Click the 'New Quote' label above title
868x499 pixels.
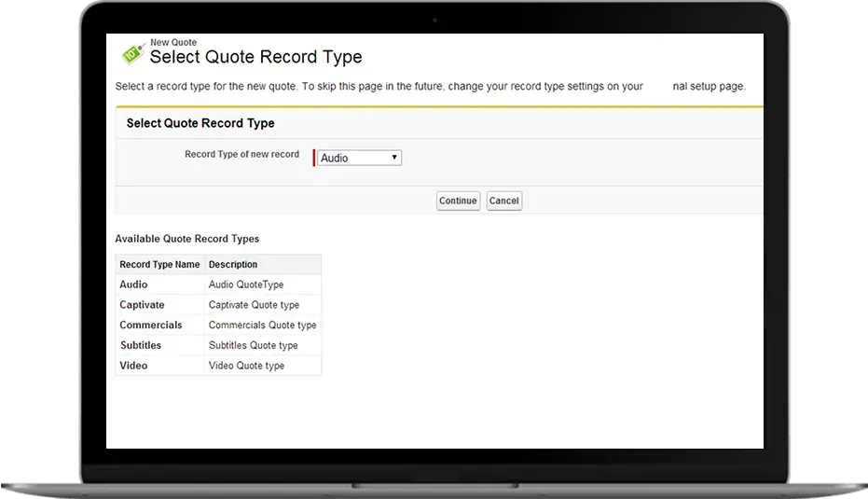coord(173,42)
